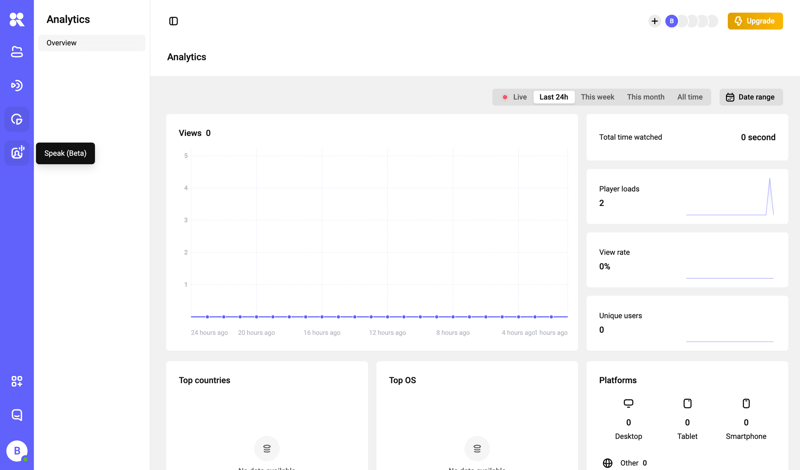Click the B profile avatar in sidebar
Screen dimensions: 800x470
[17, 451]
